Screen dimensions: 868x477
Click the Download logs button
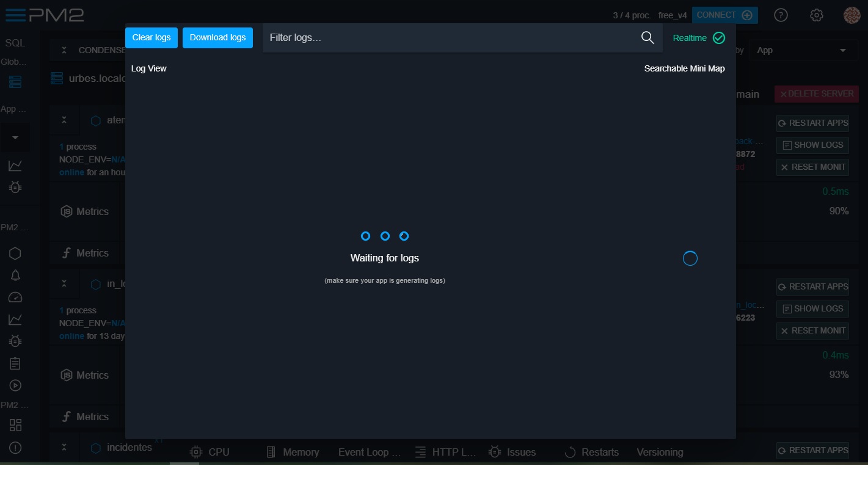click(217, 37)
